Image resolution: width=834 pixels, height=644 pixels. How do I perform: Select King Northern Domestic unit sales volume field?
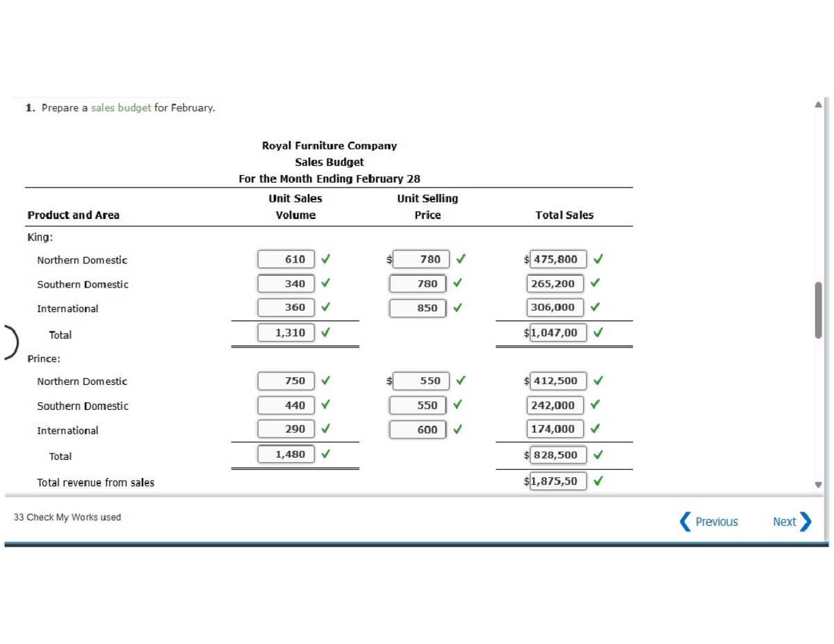pos(286,259)
